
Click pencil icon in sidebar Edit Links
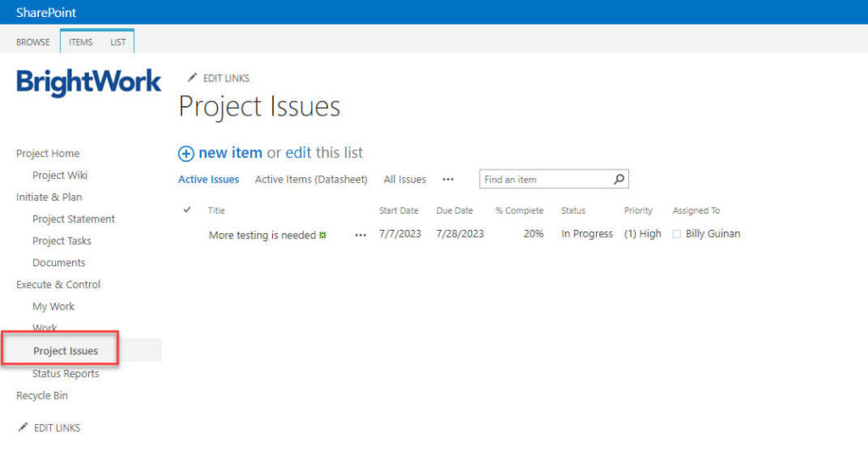click(23, 427)
